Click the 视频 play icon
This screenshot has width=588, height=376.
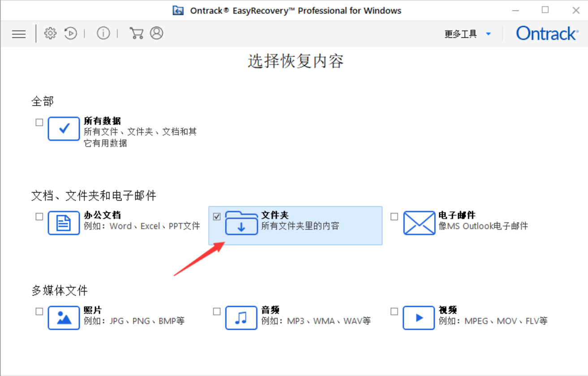pos(419,318)
